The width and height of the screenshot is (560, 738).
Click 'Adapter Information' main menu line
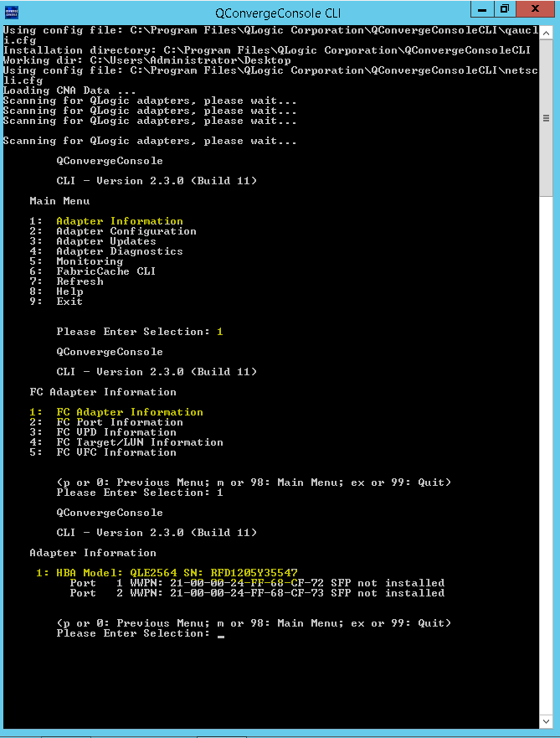106,221
